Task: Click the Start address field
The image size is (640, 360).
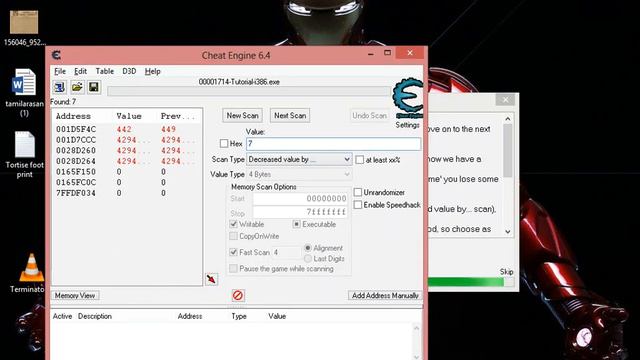Action: click(300, 199)
